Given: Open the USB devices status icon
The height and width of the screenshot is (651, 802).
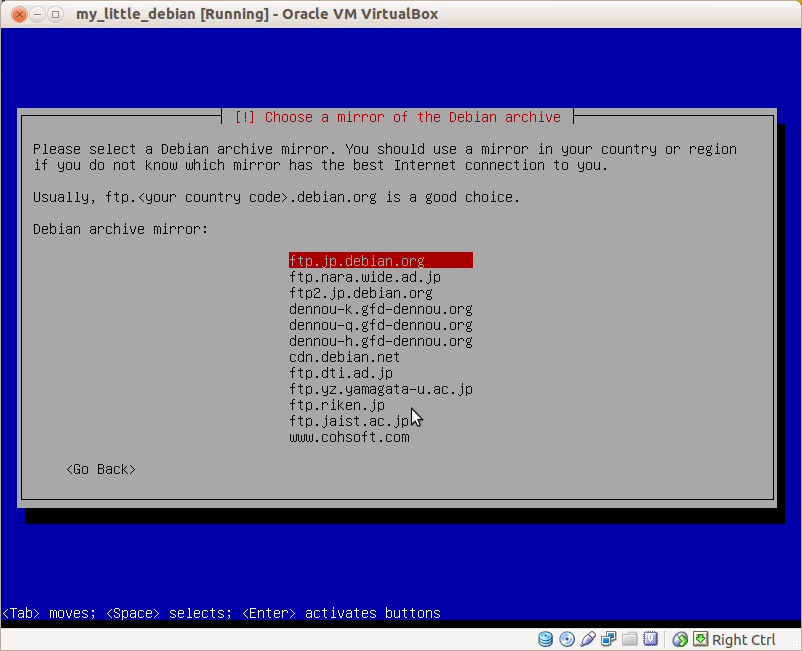Looking at the screenshot, I should pos(588,639).
